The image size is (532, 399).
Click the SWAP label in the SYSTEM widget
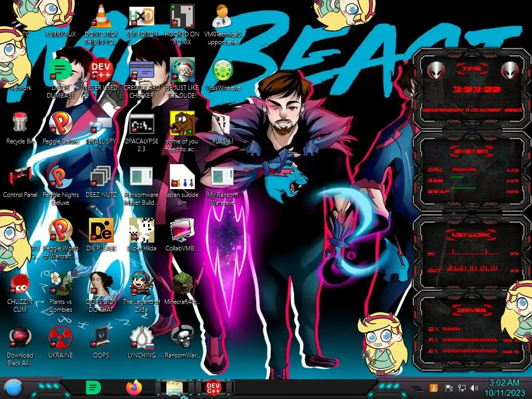click(x=438, y=191)
